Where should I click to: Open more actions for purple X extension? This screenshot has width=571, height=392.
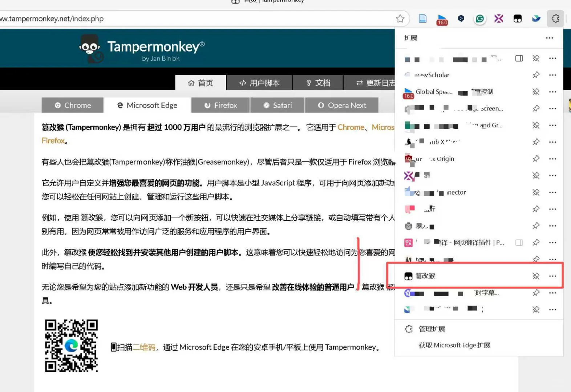[552, 176]
